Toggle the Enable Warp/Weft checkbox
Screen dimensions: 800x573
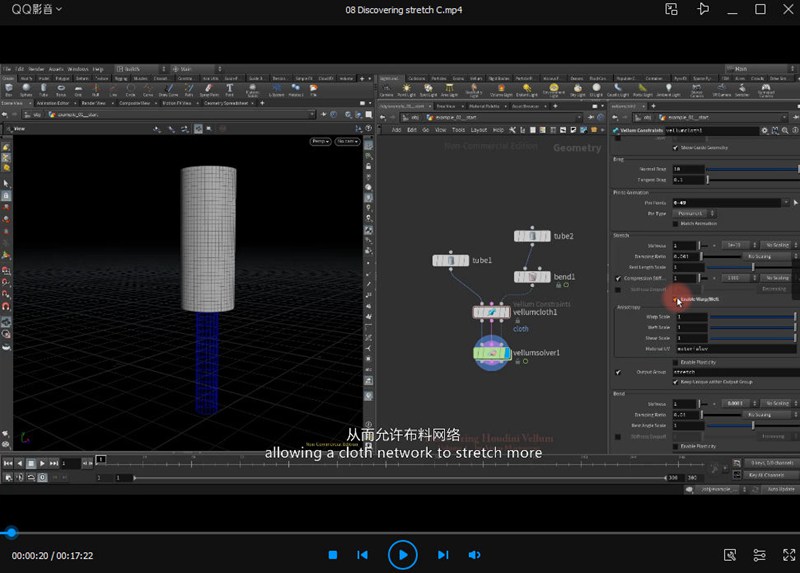[x=673, y=299]
